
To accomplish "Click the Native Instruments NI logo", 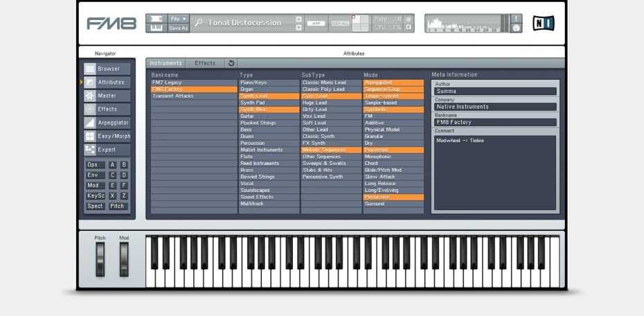I will pyautogui.click(x=543, y=23).
